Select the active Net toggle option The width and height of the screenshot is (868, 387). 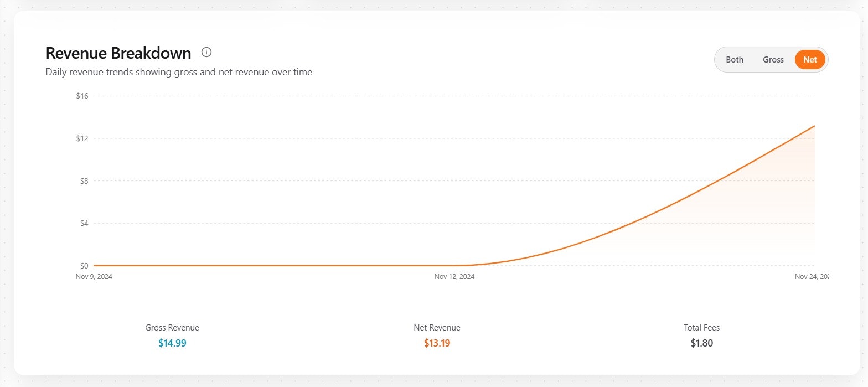[809, 60]
